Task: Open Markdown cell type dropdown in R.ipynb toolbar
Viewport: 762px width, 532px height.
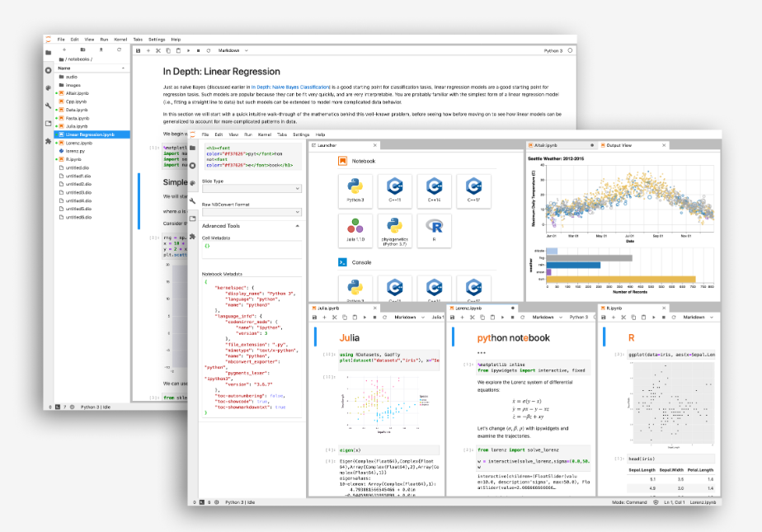Action: (698, 318)
